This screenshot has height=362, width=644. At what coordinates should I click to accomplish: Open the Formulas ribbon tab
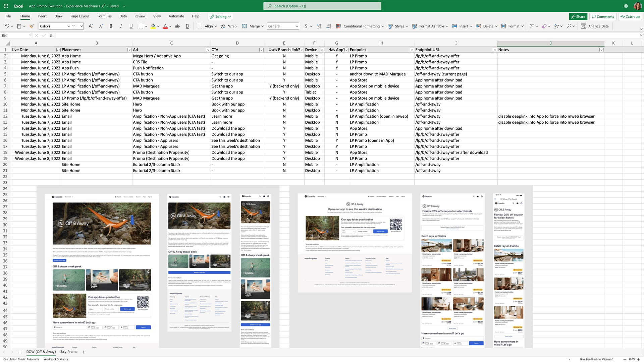point(104,16)
